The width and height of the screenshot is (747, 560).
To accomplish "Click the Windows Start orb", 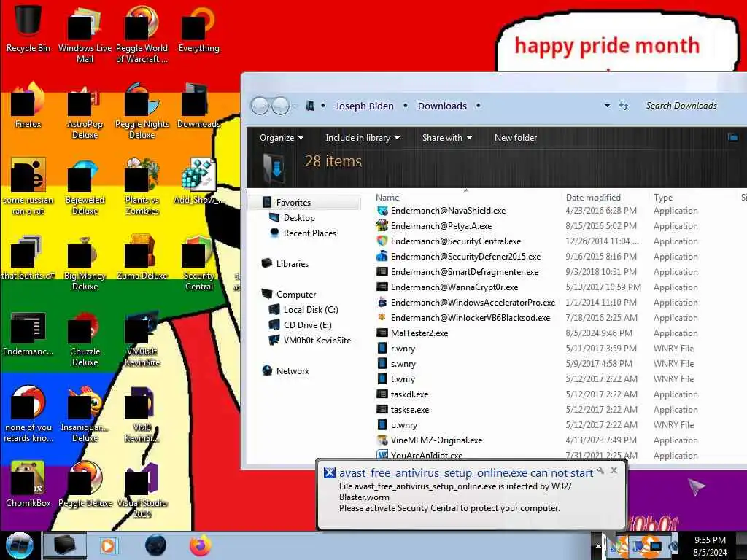I will (19, 545).
